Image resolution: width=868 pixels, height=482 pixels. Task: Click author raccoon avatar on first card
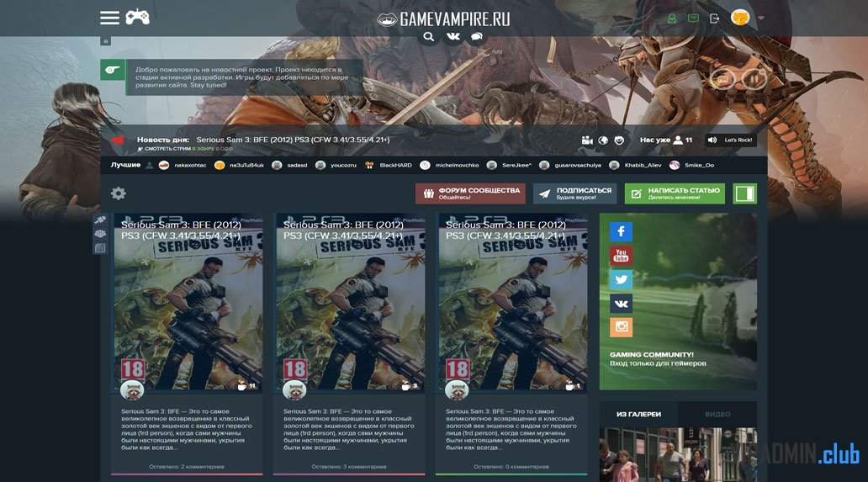pos(132,390)
